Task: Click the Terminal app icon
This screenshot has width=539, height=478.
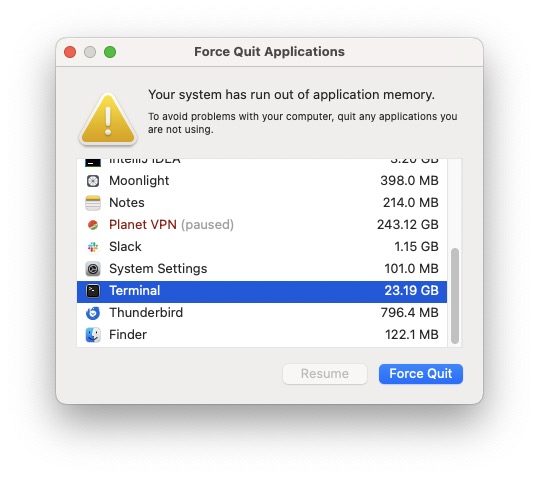Action: 93,291
